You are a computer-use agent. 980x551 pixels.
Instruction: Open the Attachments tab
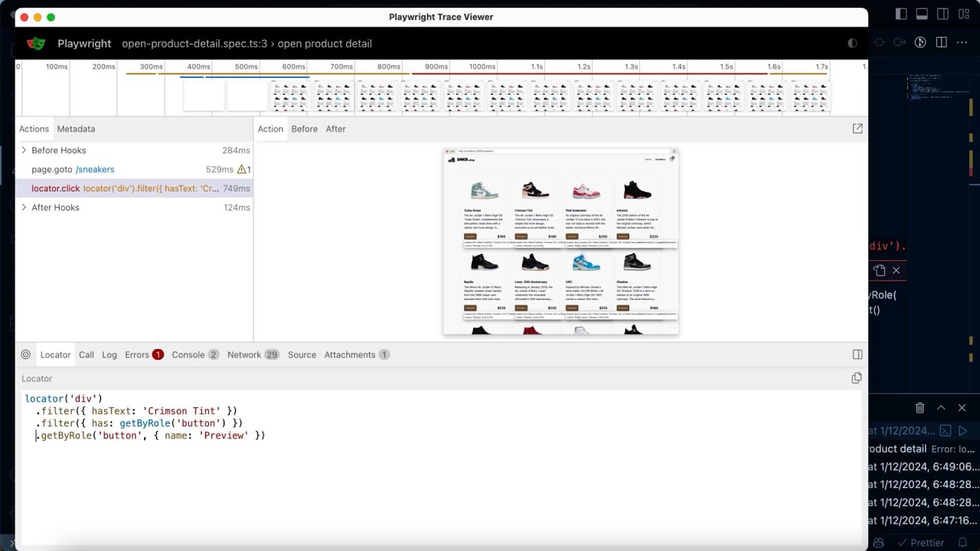pyautogui.click(x=357, y=354)
